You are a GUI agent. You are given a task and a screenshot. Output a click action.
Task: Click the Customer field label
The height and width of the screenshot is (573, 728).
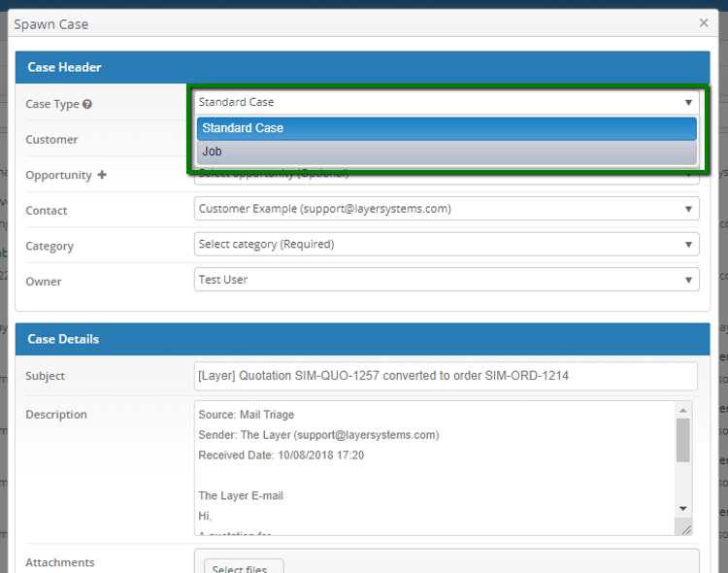[x=51, y=140]
